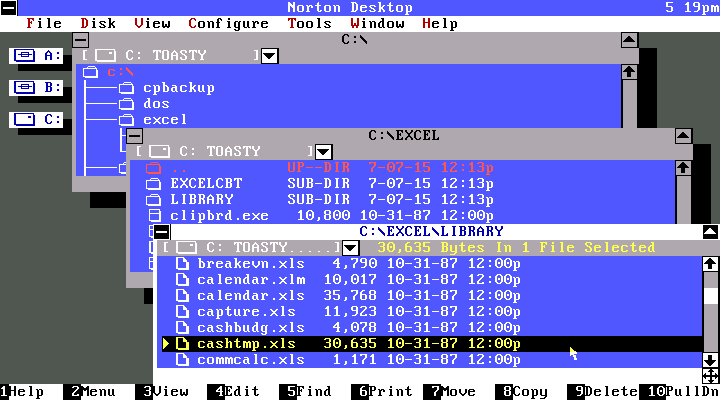
Task: Click LIBRARY folder icon in C:\EXCEL window
Action: [x=153, y=200]
